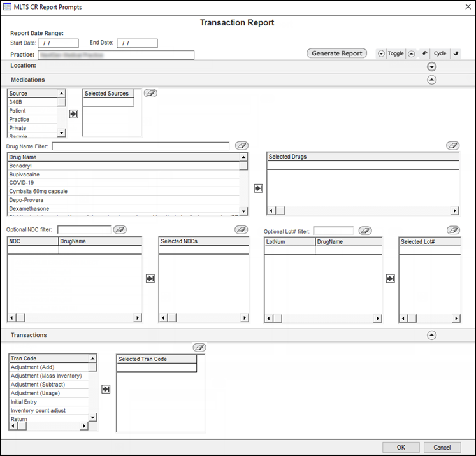Click the End Date field
The height and width of the screenshot is (456, 476).
(x=137, y=43)
